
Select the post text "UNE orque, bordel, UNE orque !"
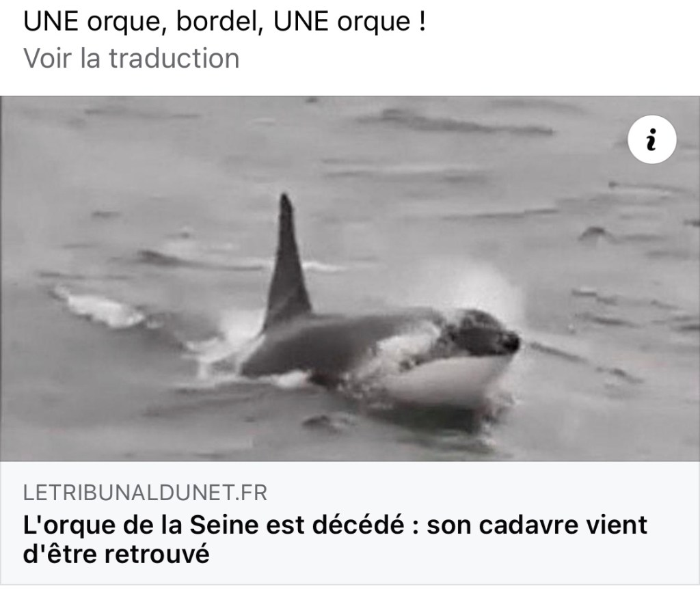click(224, 21)
